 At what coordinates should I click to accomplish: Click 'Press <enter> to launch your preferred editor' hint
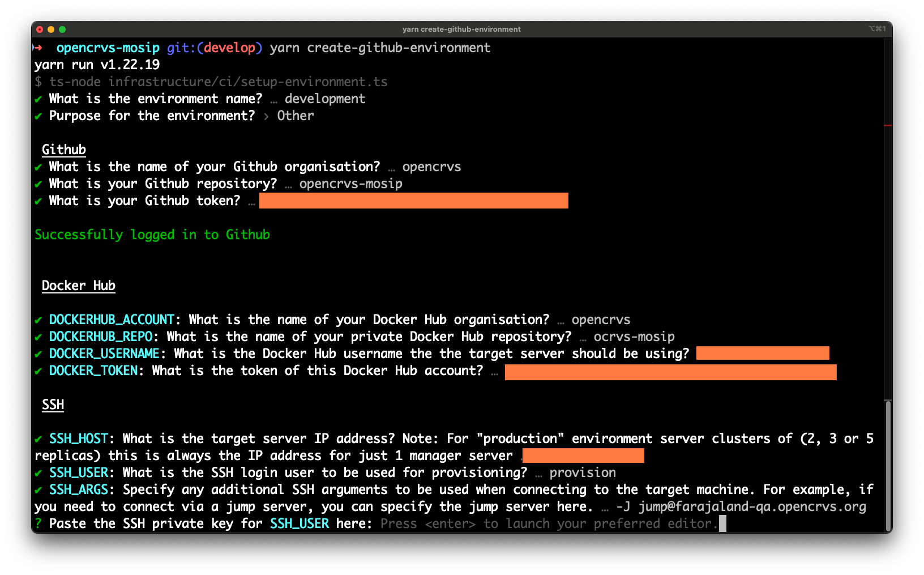[x=549, y=523]
